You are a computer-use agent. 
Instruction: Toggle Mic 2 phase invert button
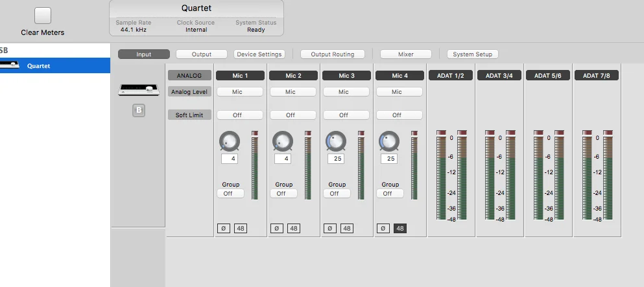coord(276,229)
